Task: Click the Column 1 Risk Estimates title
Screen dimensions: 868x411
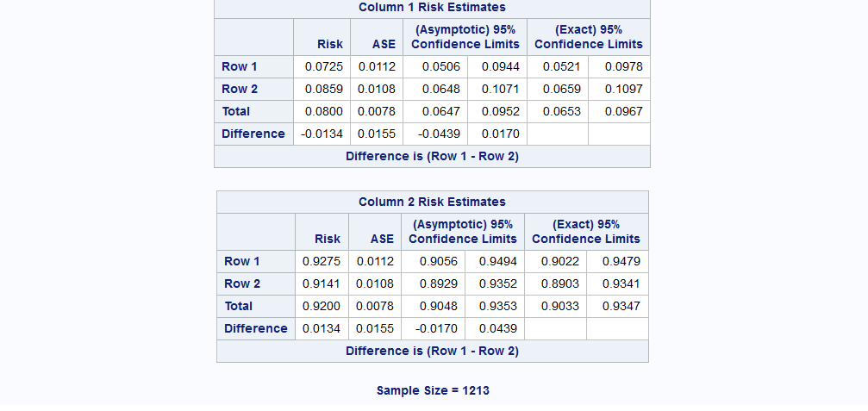Action: [432, 8]
